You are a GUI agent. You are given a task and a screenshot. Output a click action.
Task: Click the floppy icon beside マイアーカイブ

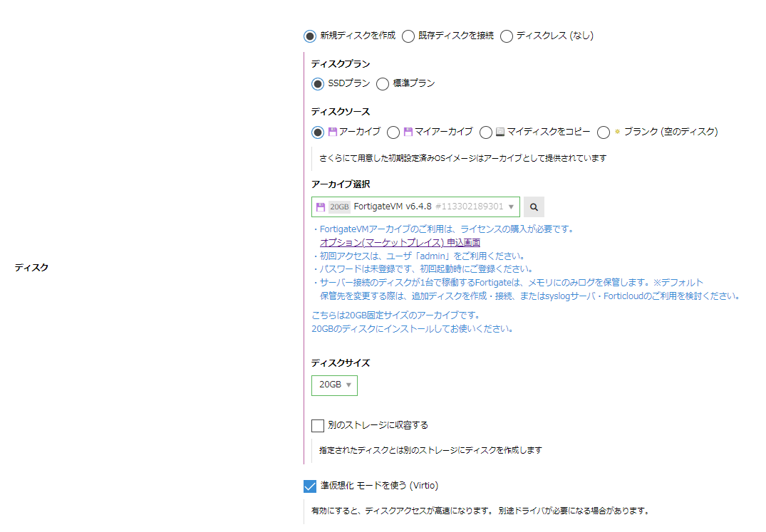pyautogui.click(x=408, y=132)
